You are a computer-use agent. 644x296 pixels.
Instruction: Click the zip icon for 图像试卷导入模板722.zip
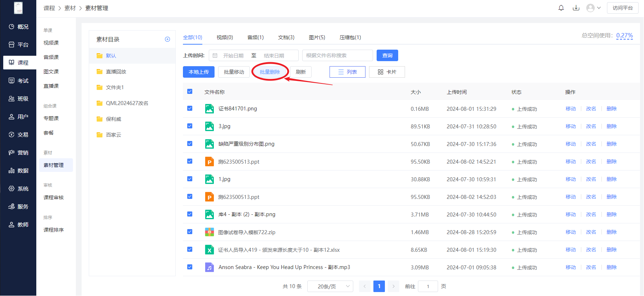coord(209,232)
